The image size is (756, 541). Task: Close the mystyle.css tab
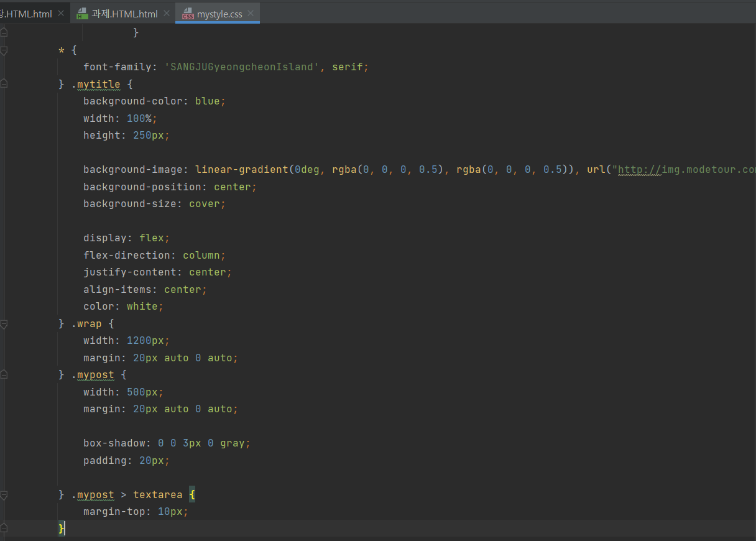click(251, 14)
